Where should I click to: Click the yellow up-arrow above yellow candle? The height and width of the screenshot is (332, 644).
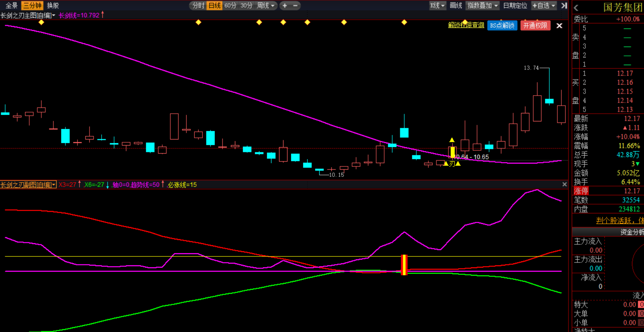point(452,140)
